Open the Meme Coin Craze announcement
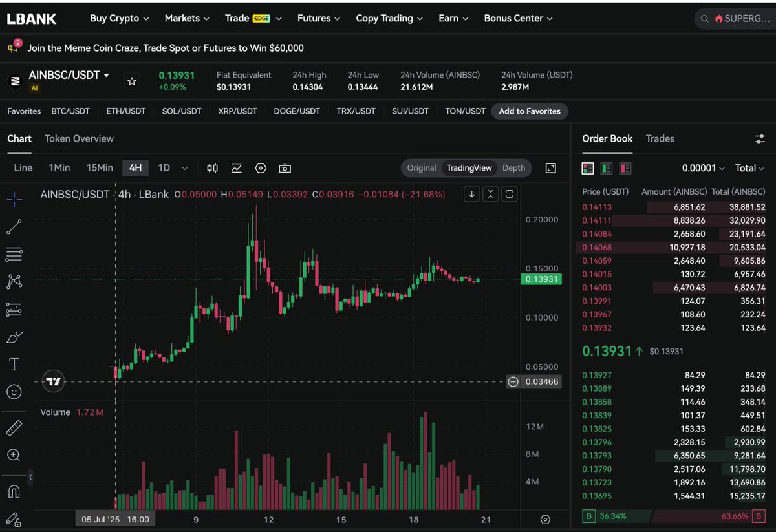This screenshot has width=776, height=532. (166, 48)
